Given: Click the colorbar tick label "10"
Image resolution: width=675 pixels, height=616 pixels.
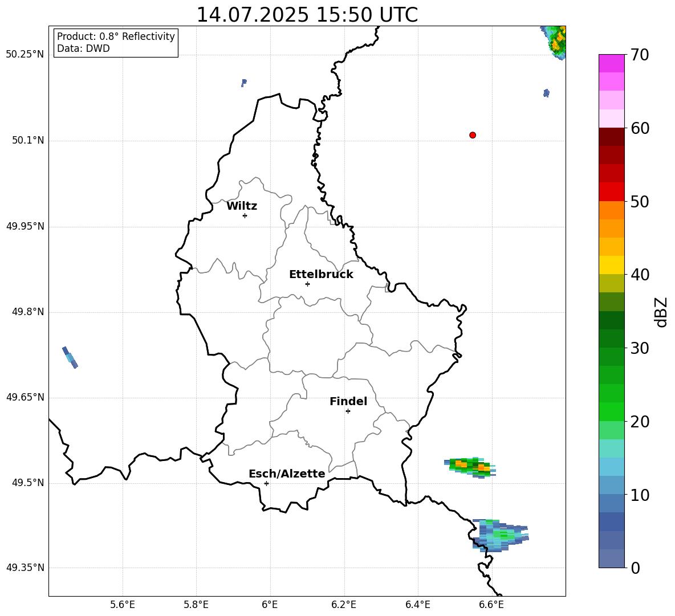Looking at the screenshot, I should 640,495.
